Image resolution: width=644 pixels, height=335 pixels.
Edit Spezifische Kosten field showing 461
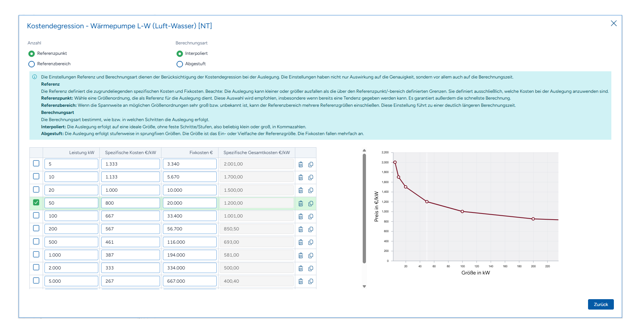131,242
